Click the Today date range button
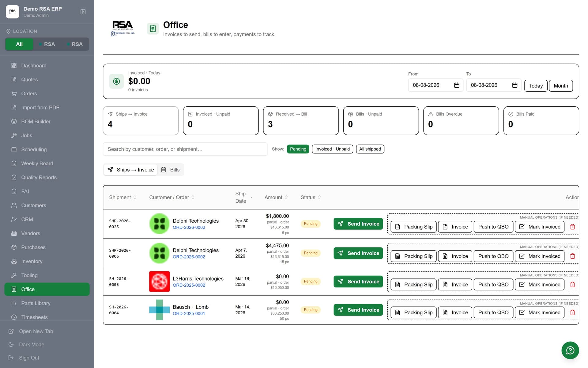The image size is (588, 368). click(x=536, y=86)
